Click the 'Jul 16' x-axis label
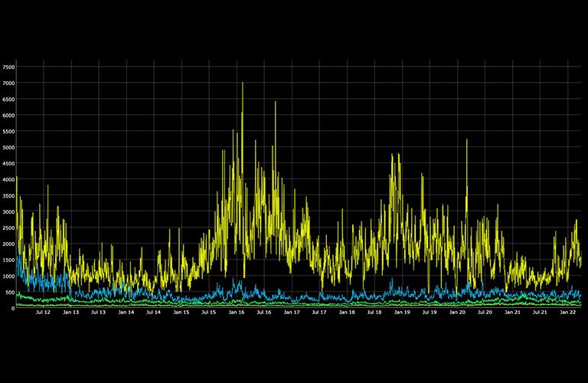Screen dimensions: 588x383 pos(264,313)
